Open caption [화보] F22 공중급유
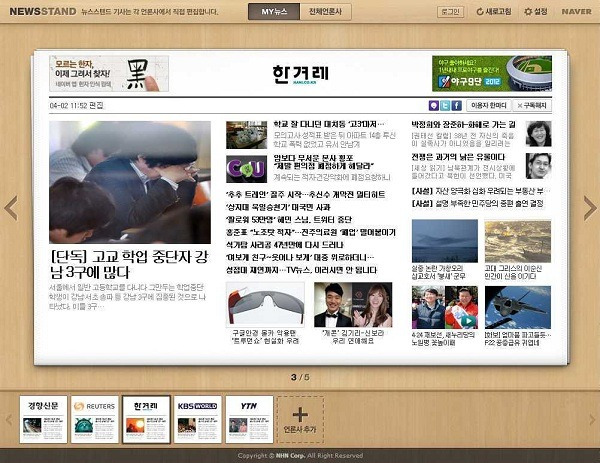This screenshot has height=463, width=600. pos(518,339)
